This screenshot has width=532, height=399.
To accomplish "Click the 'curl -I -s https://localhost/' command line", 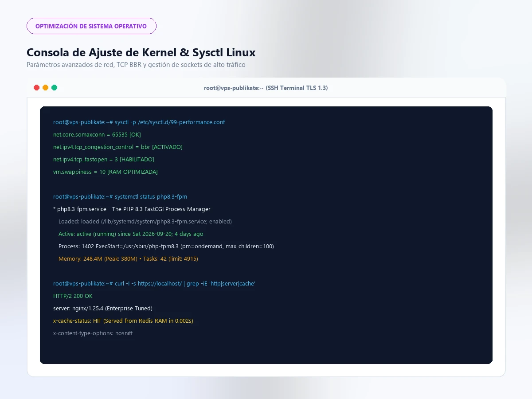I will coord(154,283).
